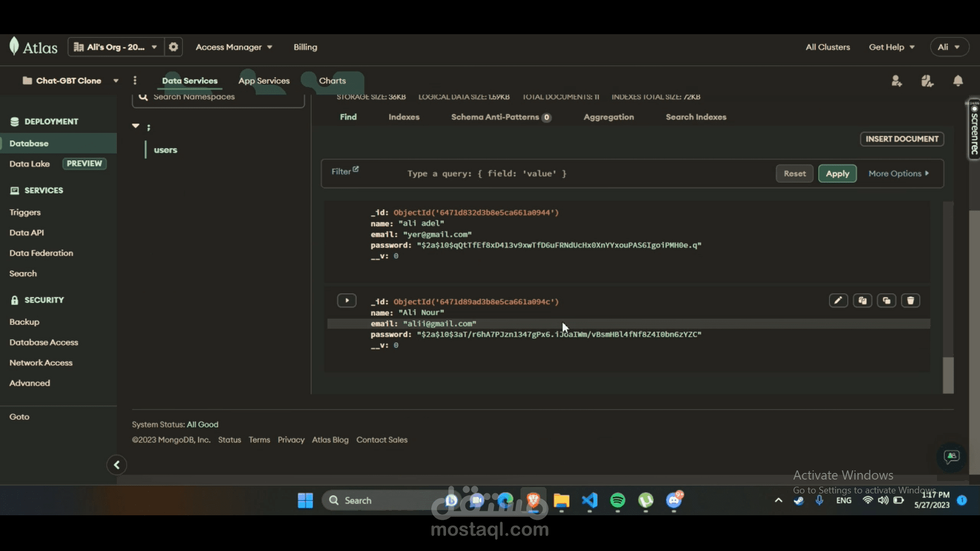
Task: Clone the Ali Nour document
Action: click(x=887, y=300)
